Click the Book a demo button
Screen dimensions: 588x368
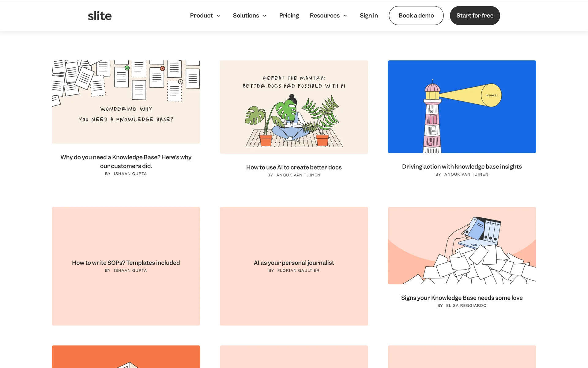coord(416,16)
